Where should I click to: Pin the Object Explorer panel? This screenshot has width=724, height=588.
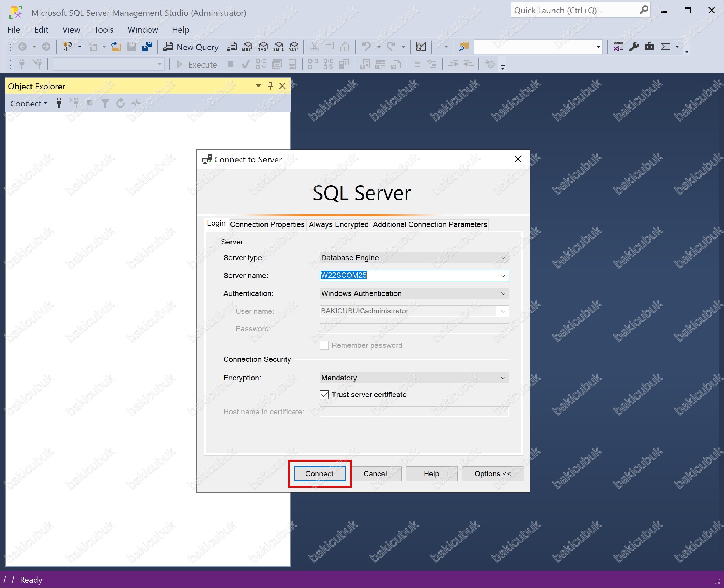tap(270, 86)
